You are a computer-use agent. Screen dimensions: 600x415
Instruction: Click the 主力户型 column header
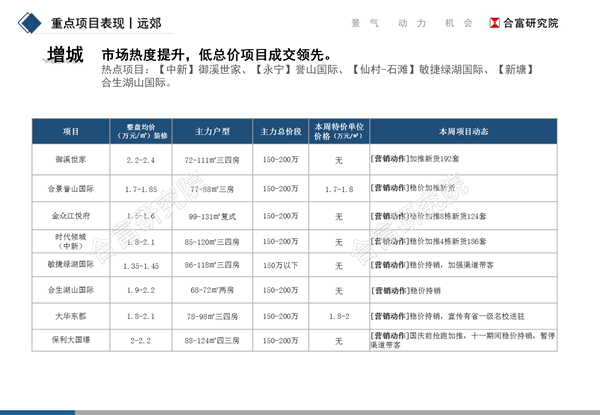[212, 132]
